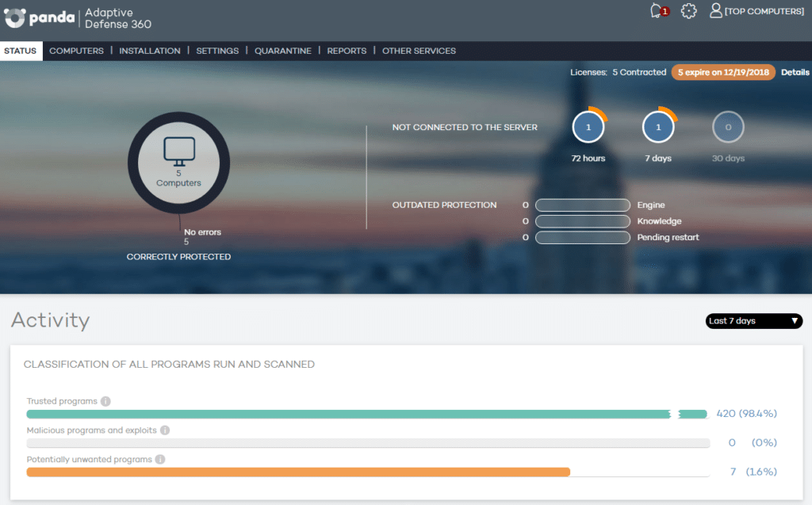Viewport: 812px width, 505px height.
Task: Open the Installation tab
Action: pyautogui.click(x=150, y=51)
